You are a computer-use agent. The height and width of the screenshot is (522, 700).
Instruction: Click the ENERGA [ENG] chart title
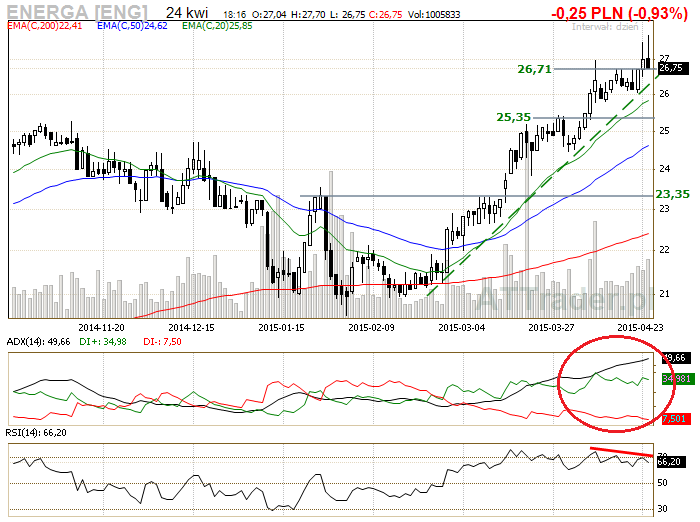coord(77,12)
